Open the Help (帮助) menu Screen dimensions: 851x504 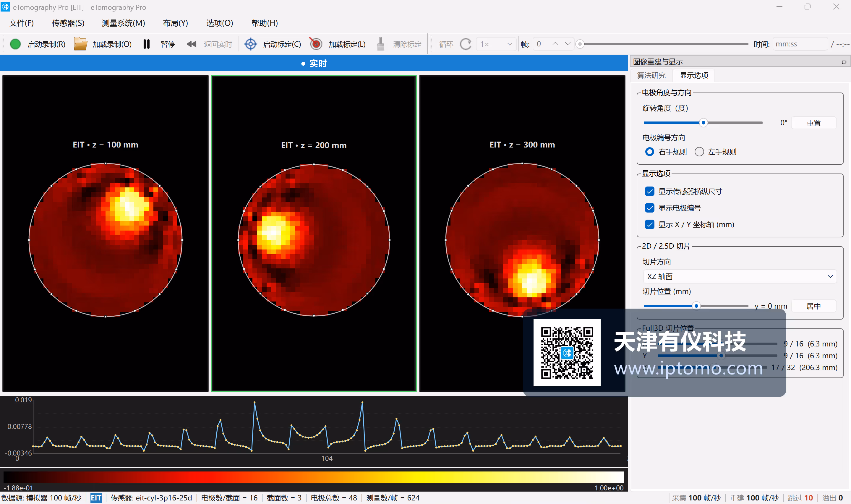click(265, 23)
